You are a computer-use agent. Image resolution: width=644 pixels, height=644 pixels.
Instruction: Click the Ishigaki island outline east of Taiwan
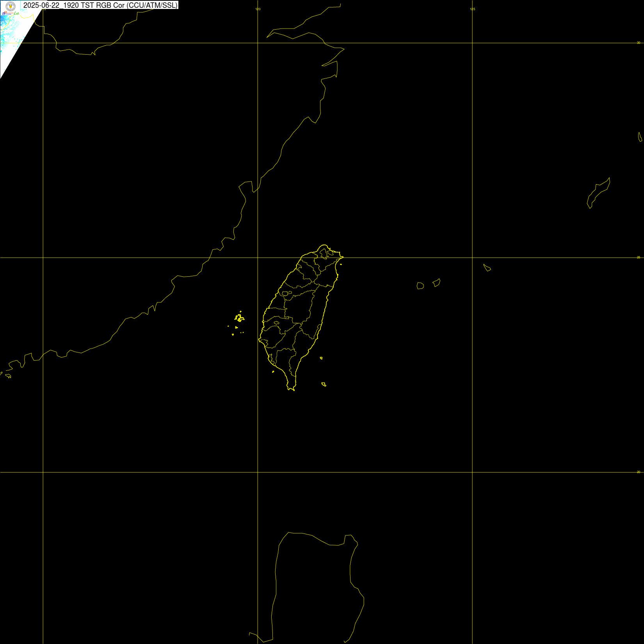437,283
